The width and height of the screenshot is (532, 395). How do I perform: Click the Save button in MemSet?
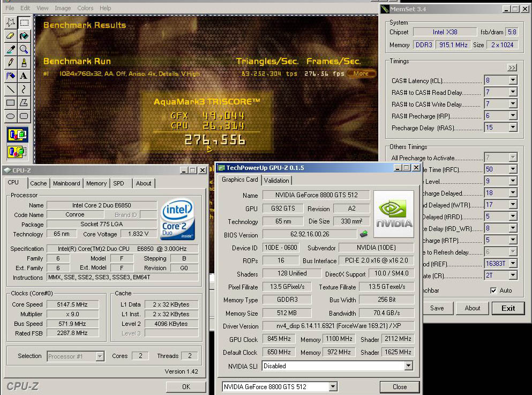[x=437, y=308]
